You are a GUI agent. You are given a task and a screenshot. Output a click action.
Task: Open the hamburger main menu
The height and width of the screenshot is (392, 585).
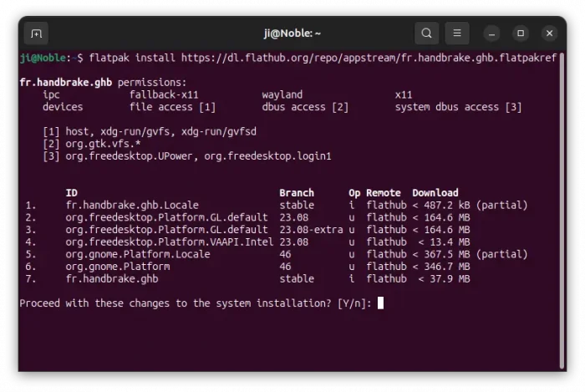(456, 33)
